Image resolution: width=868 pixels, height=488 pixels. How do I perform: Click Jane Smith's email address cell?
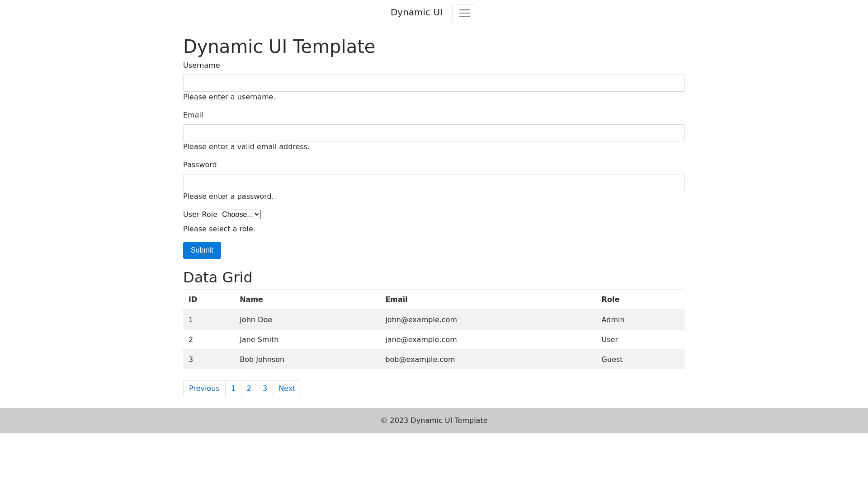(421, 339)
